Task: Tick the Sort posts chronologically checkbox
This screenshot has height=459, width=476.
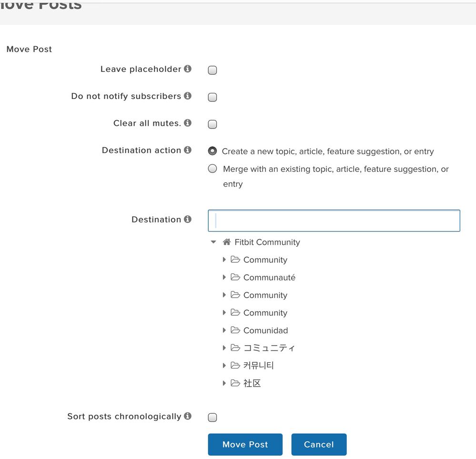Action: [212, 418]
